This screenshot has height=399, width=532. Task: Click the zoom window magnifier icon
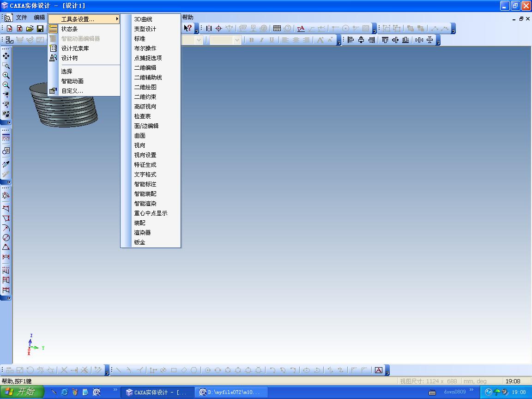6,66
